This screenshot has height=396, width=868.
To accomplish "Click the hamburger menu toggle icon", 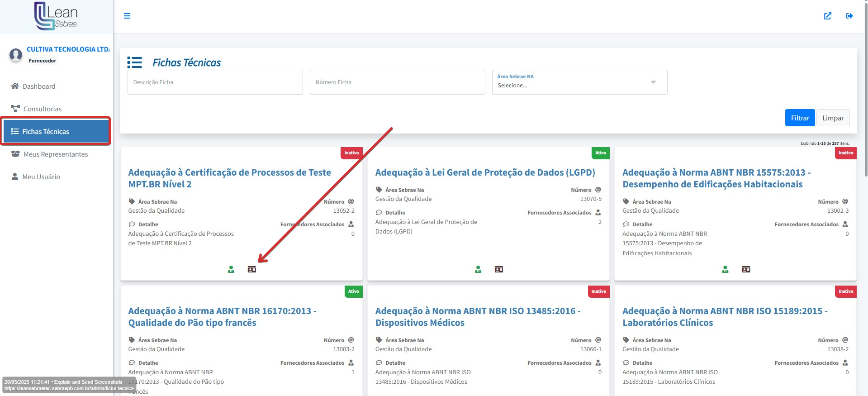I will [127, 16].
